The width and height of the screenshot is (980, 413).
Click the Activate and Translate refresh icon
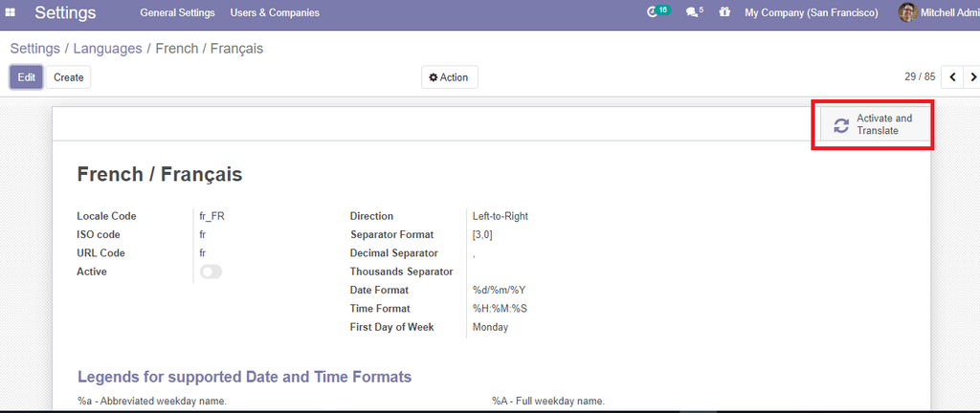841,125
